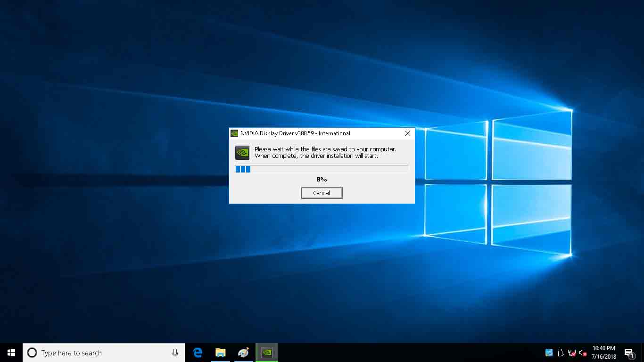This screenshot has height=362, width=644.
Task: Click the Cortana circle icon
Action: tap(32, 353)
